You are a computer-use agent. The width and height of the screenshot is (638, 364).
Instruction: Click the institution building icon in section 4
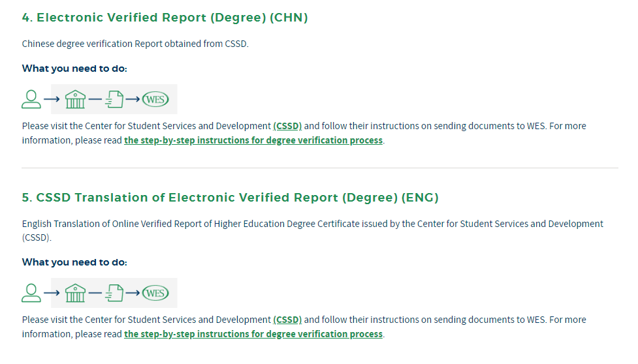pyautogui.click(x=75, y=99)
